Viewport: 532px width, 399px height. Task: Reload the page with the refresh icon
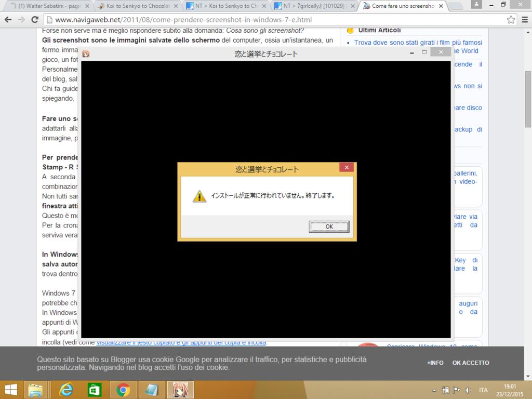tap(35, 20)
